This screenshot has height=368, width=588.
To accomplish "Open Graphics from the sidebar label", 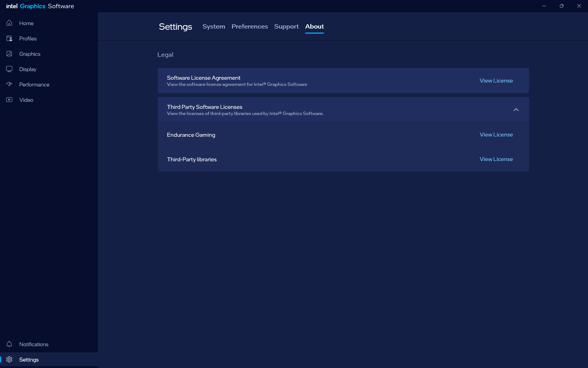I will [30, 54].
